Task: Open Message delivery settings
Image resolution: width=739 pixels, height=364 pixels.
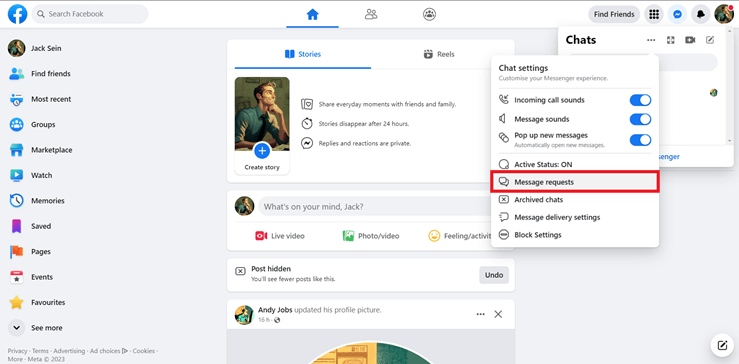Action: (x=575, y=217)
